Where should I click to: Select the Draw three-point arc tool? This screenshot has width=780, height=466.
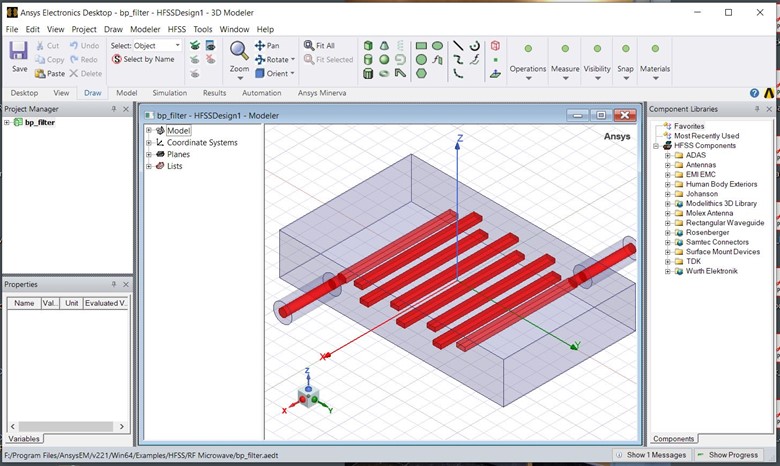pos(458,74)
